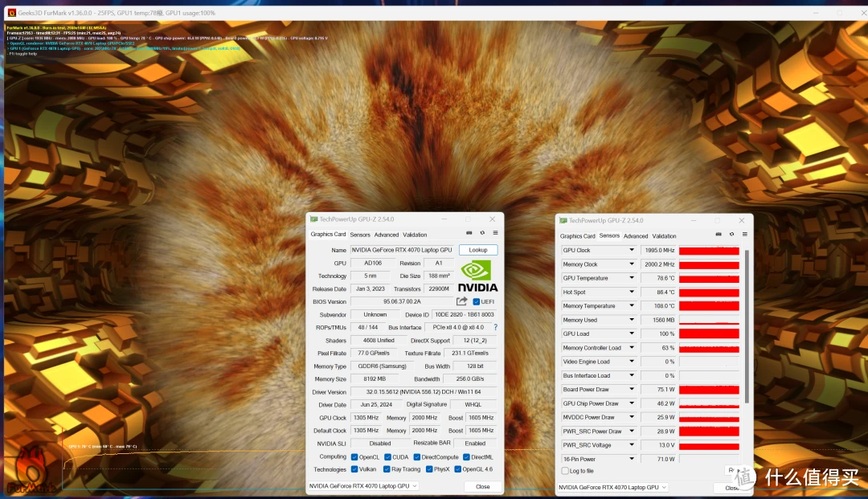Click Memory Temperature value 108.0 °C

[658, 305]
